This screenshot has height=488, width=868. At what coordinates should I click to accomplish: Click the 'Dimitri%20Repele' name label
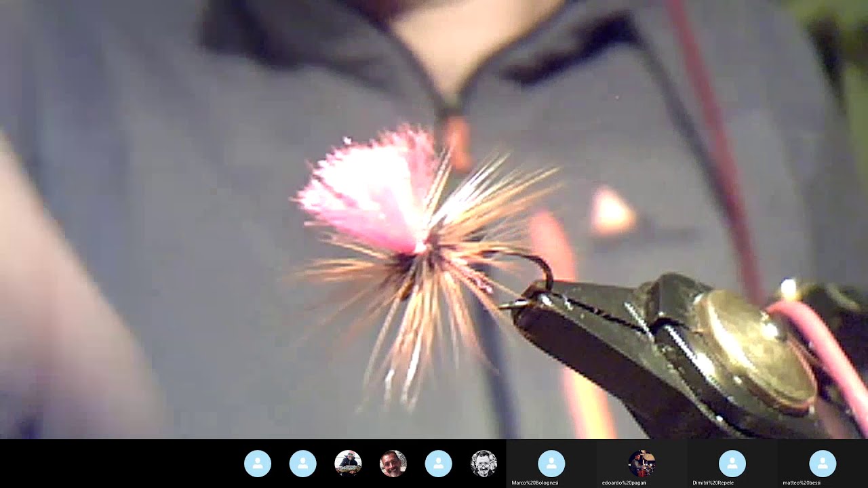tap(713, 483)
